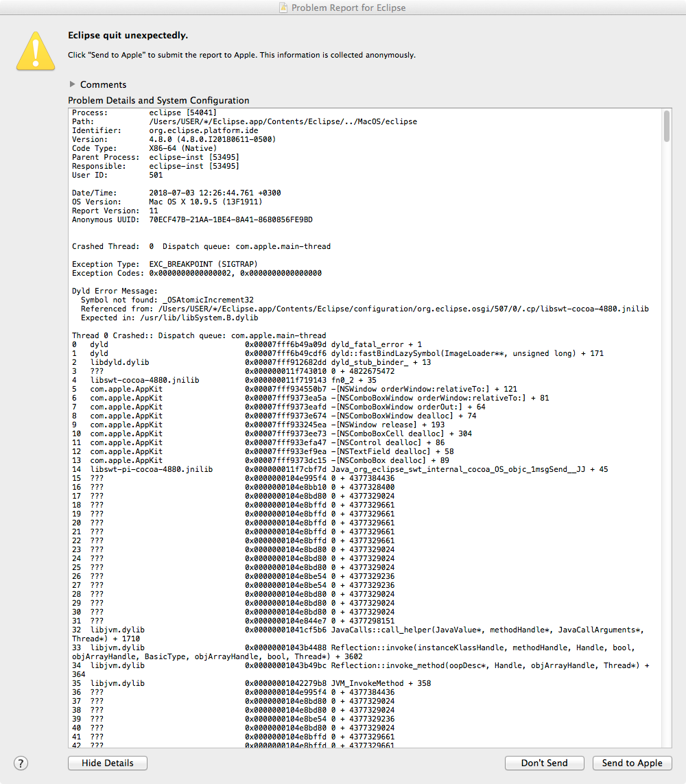
Task: Click the 'Crashed Thread: 0' line
Action: pyautogui.click(x=201, y=246)
